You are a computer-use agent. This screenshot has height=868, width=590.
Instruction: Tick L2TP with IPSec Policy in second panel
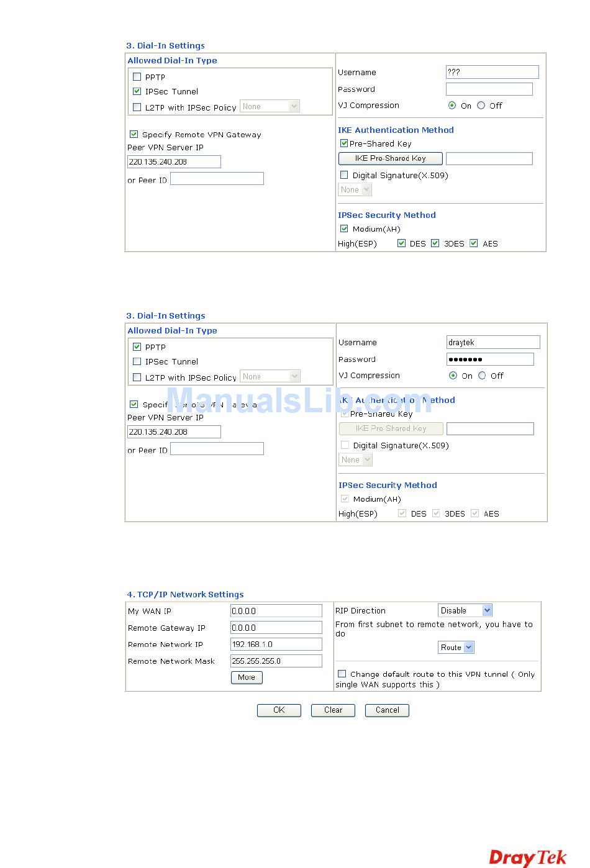(x=137, y=377)
